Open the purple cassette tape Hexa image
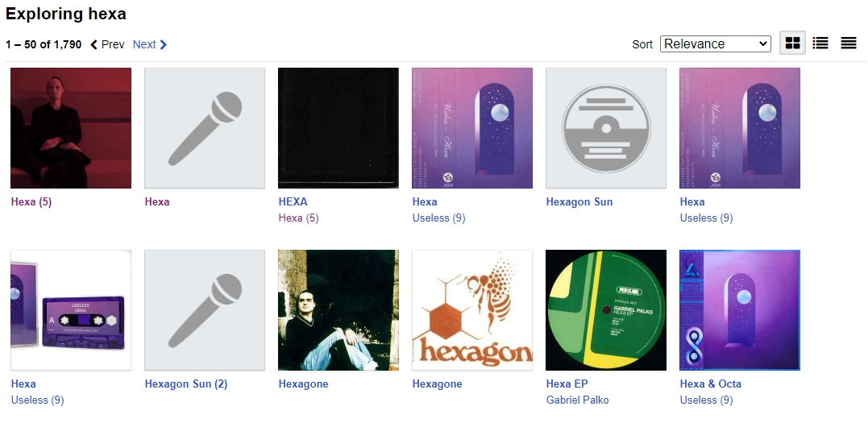The width and height of the screenshot is (868, 423). (x=71, y=310)
